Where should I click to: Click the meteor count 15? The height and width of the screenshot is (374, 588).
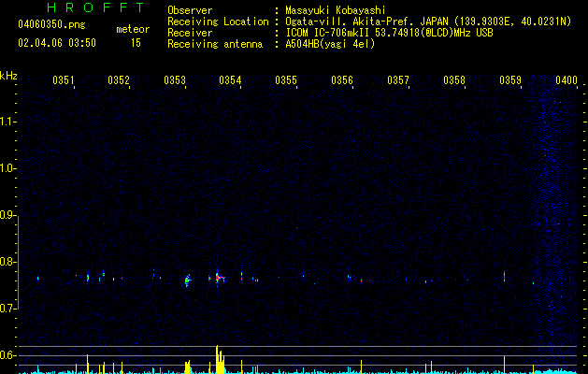click(136, 43)
